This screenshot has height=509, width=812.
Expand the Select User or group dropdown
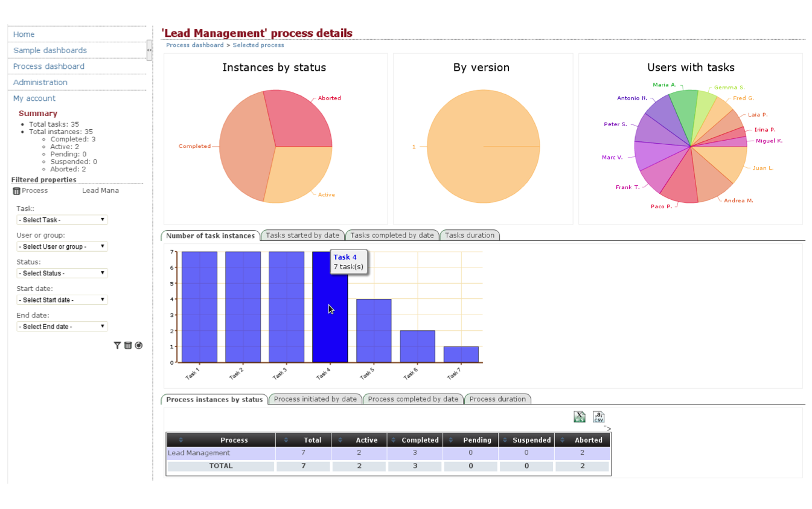[x=62, y=246]
